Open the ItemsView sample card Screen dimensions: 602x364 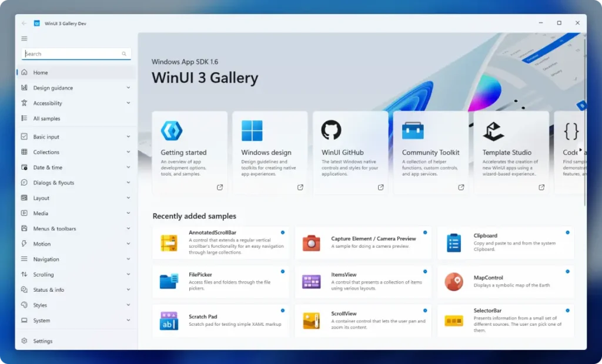[363, 282]
